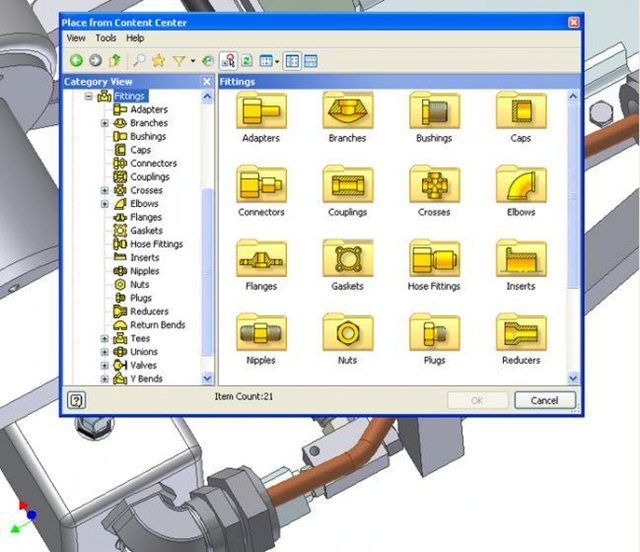This screenshot has width=640, height=552.
Task: Click the green Refresh icon
Action: click(247, 61)
